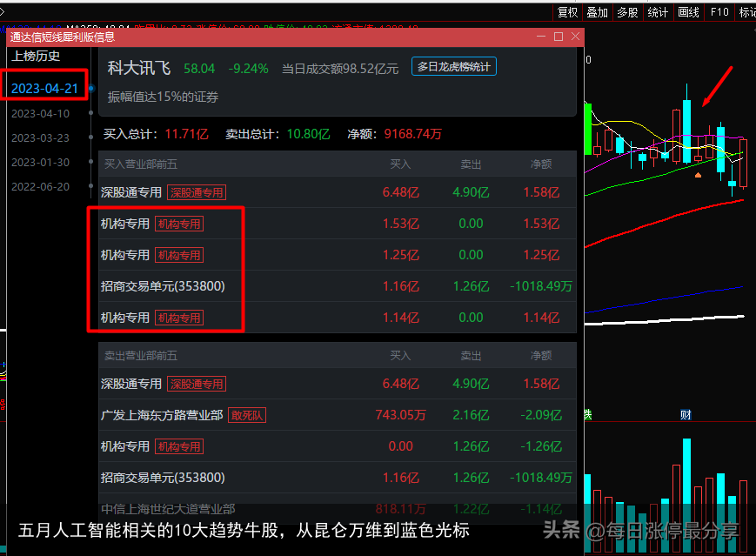Maximize the 通达信短线犀利版信息 window

point(559,37)
